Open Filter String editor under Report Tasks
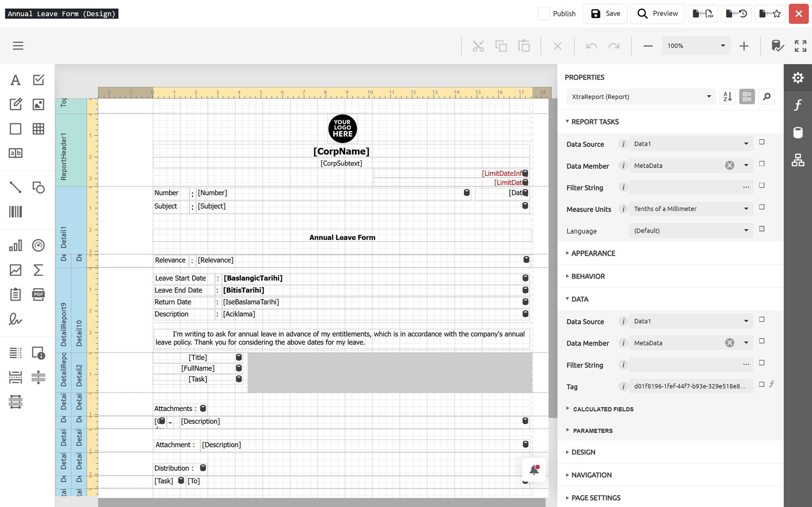This screenshot has height=507, width=812. (x=746, y=187)
